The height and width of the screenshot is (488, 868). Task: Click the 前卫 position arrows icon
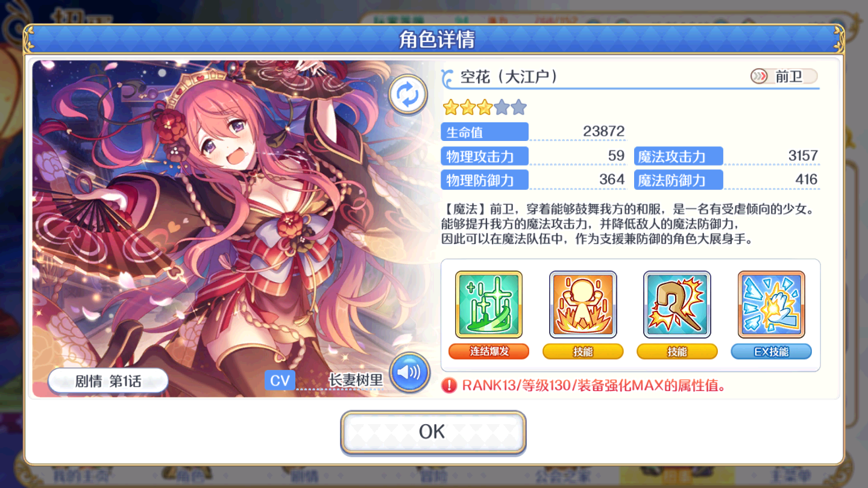[759, 77]
